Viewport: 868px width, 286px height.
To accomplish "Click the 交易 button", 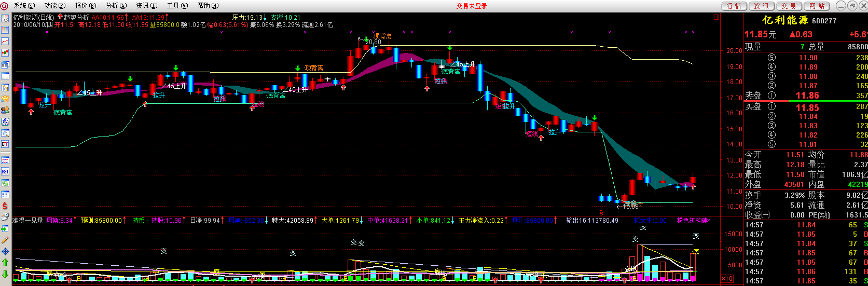I will point(789,6).
